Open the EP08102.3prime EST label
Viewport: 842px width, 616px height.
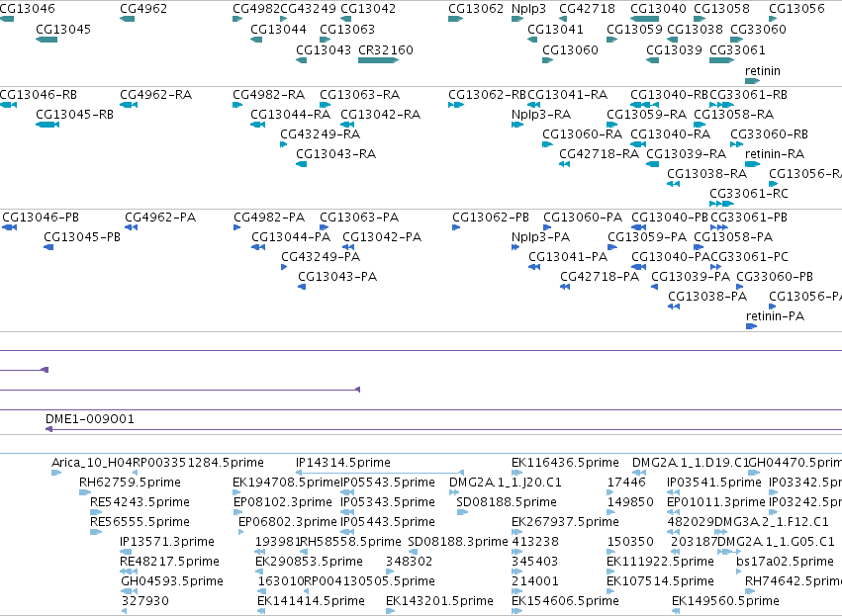[x=283, y=502]
